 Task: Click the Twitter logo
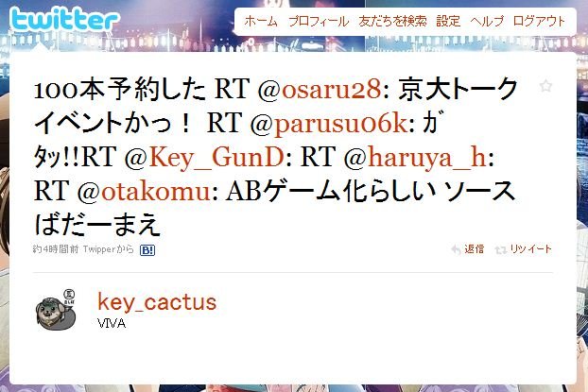point(64,19)
